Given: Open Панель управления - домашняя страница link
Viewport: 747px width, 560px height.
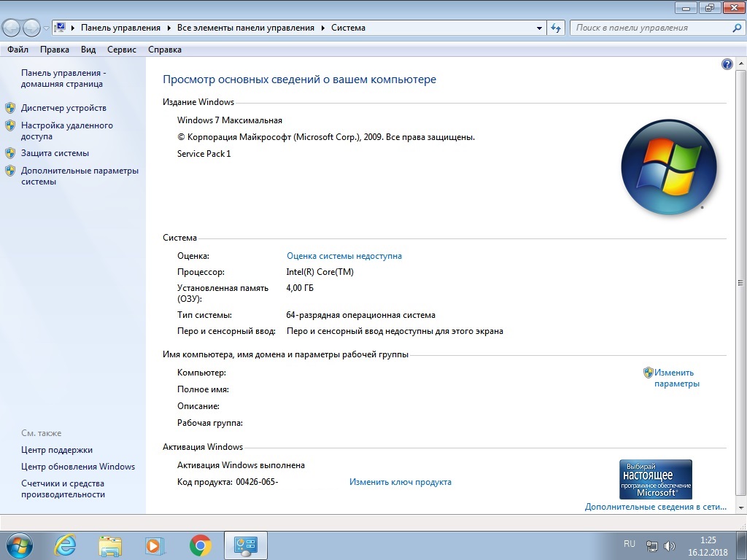Looking at the screenshot, I should coord(63,79).
